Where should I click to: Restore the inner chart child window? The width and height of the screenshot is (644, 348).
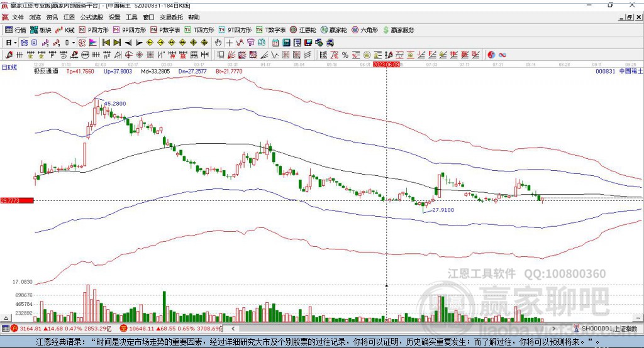coord(629,17)
